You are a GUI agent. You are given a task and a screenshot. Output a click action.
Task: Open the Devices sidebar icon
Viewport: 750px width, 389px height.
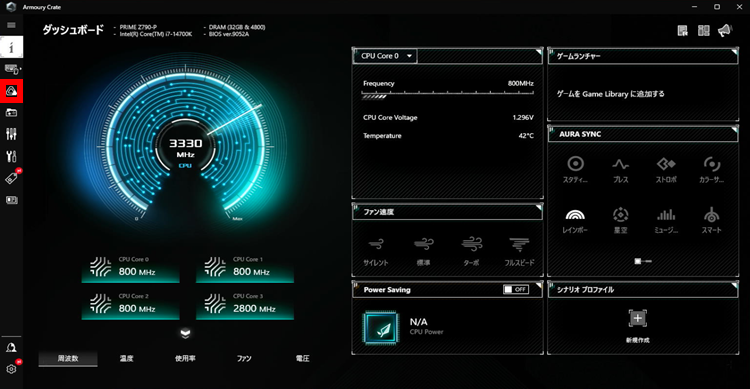[11, 69]
